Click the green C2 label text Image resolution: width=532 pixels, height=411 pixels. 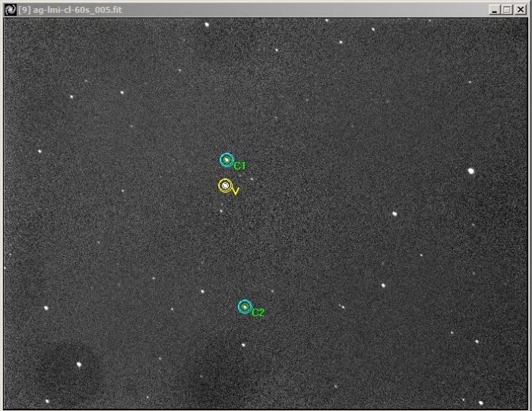pyautogui.click(x=258, y=312)
